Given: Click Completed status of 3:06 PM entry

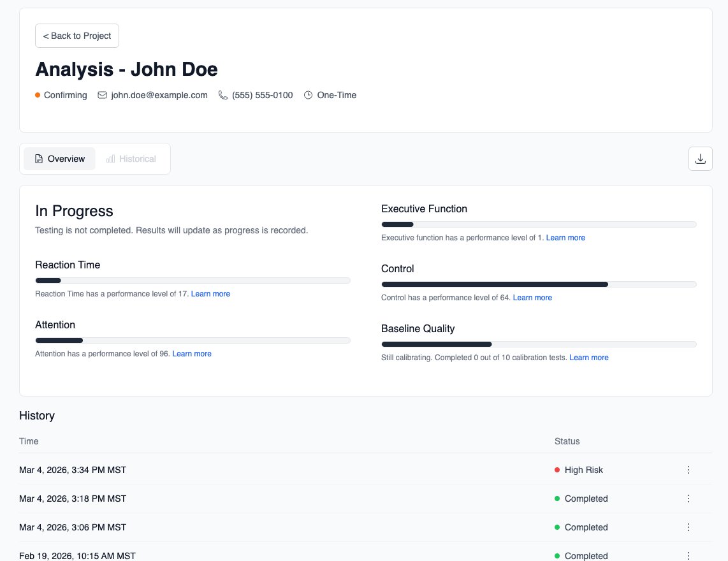Looking at the screenshot, I should (x=586, y=528).
